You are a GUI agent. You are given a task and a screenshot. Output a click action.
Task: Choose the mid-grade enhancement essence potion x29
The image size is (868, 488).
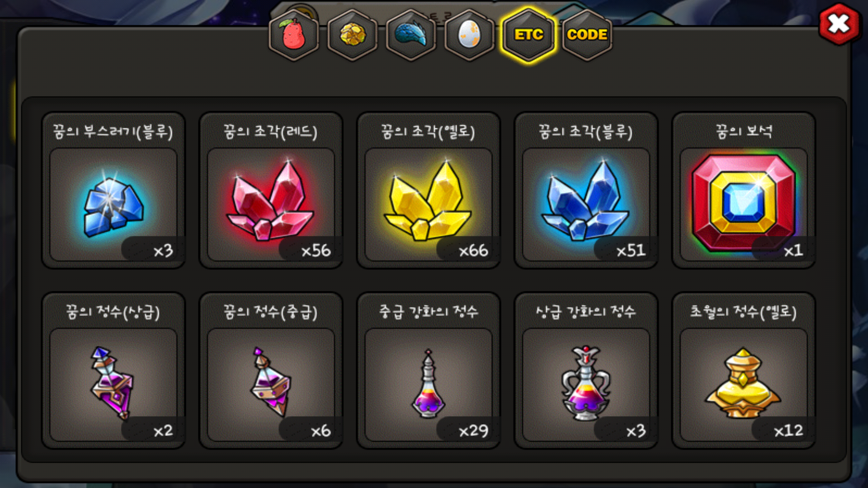(x=429, y=371)
